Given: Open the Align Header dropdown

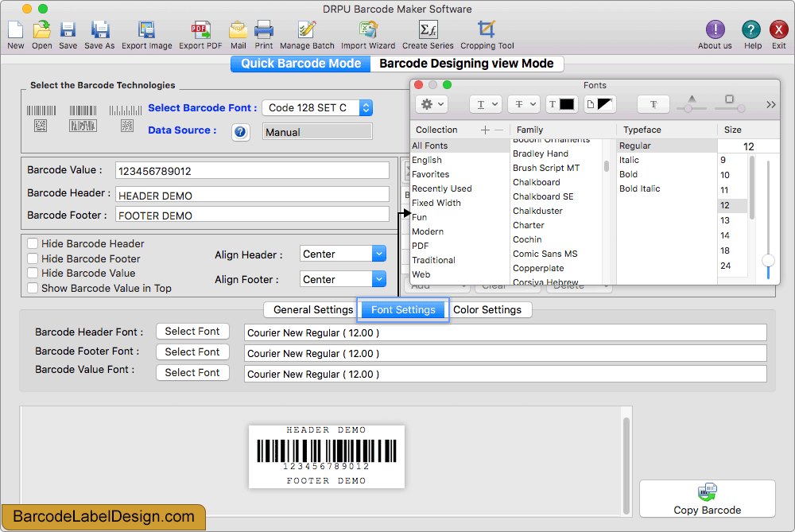Looking at the screenshot, I should click(x=343, y=254).
